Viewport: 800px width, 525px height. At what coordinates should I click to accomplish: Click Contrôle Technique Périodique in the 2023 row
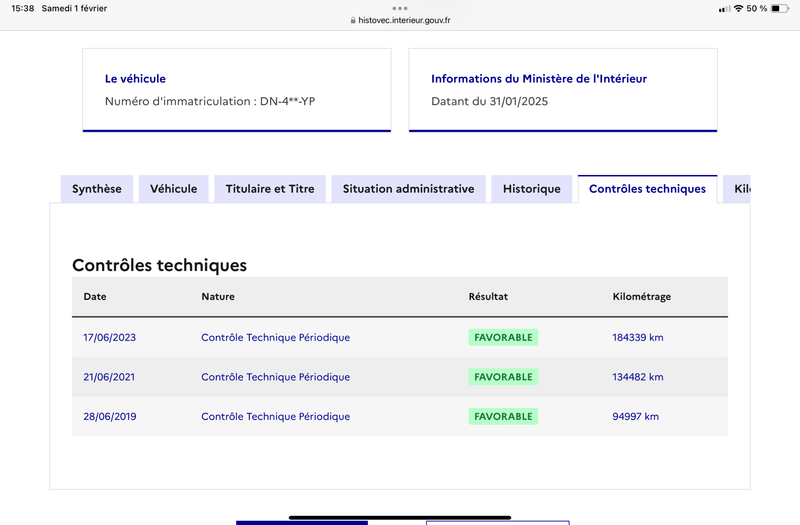(x=276, y=337)
